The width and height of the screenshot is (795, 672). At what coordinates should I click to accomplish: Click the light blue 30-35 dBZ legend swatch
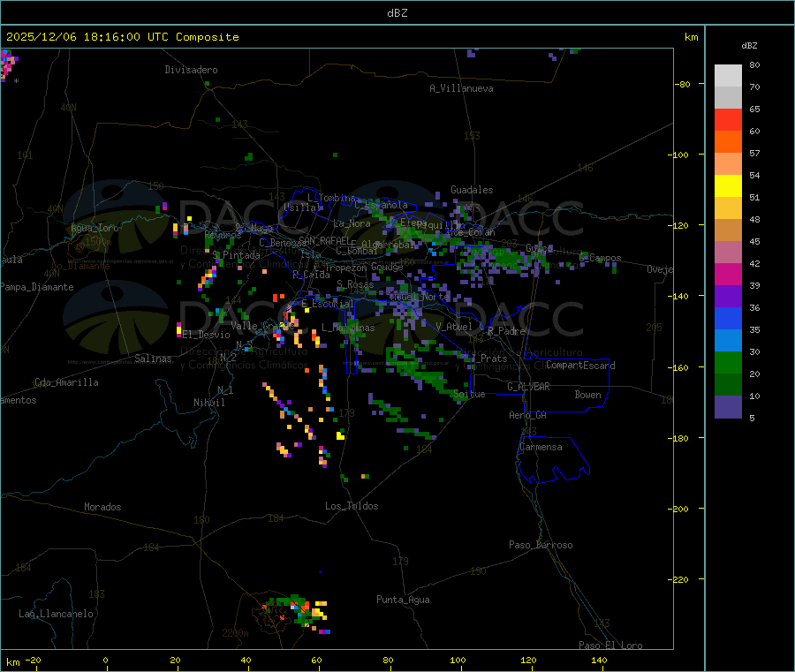pos(728,341)
